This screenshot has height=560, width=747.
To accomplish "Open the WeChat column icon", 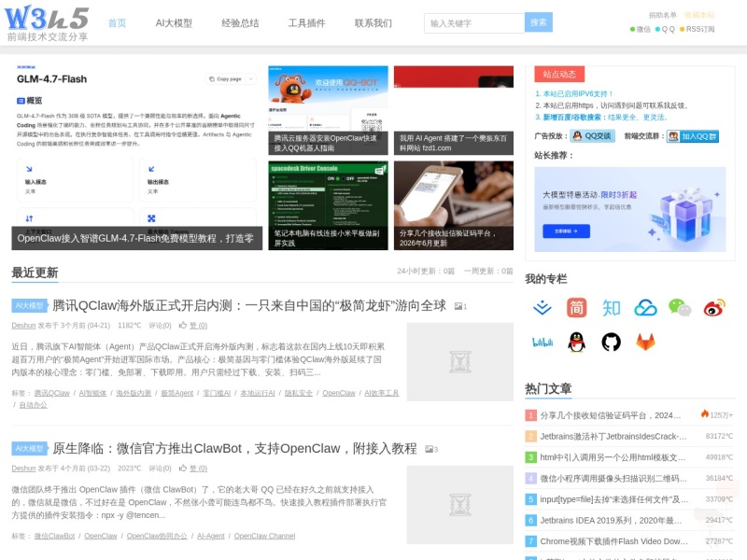I will (680, 308).
